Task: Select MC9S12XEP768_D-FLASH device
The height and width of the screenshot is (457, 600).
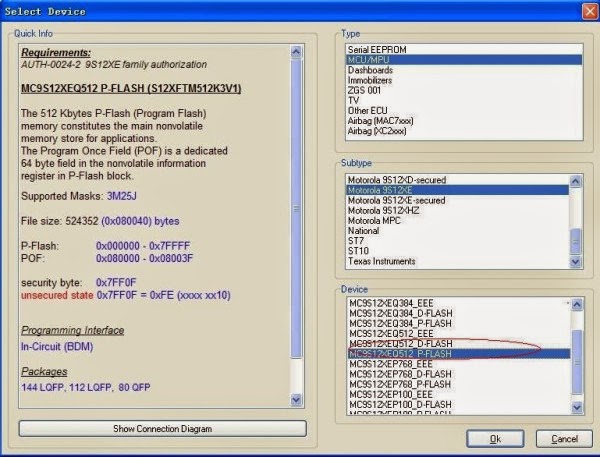Action: click(459, 374)
